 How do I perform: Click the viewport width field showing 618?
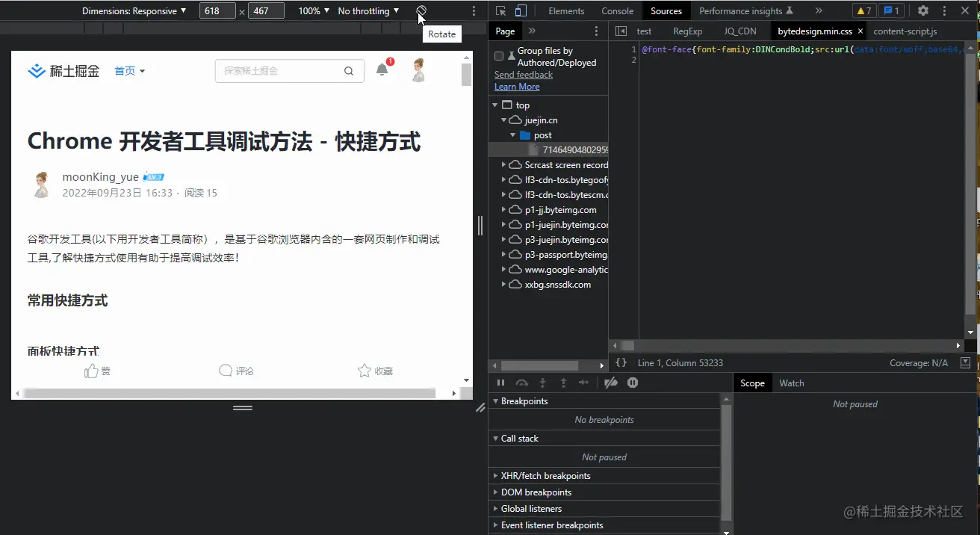[x=218, y=11]
